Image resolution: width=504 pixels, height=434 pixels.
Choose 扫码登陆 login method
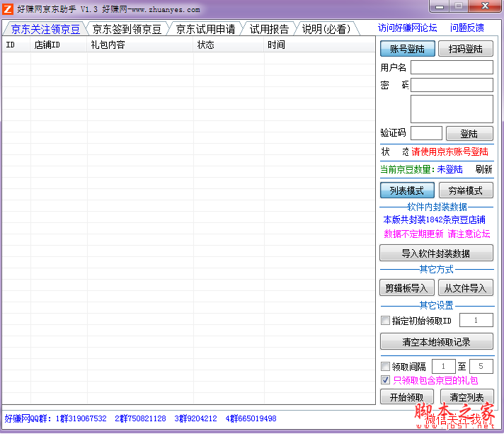click(x=465, y=49)
